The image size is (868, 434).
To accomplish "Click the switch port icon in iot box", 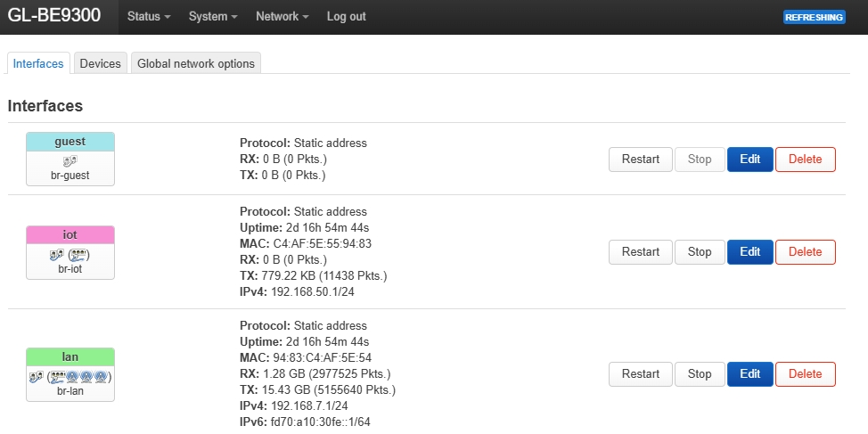I will click(78, 255).
